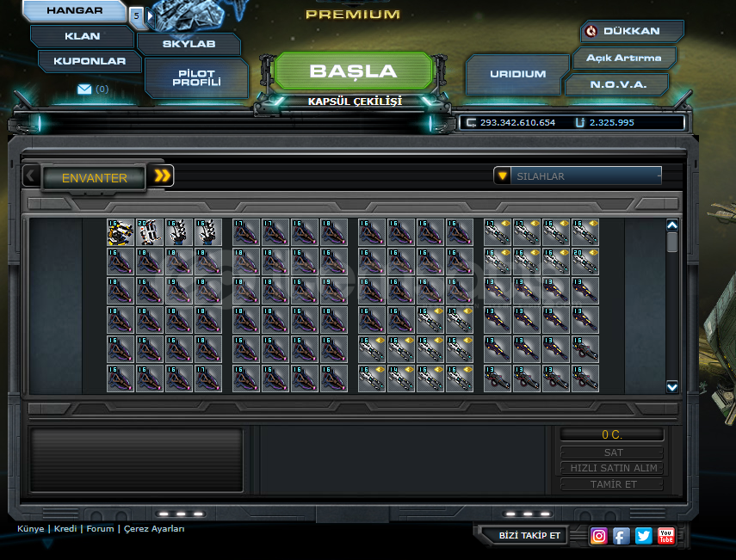The image size is (736, 560).
Task: Open the SILAHLAR filter dropdown
Action: 578,175
